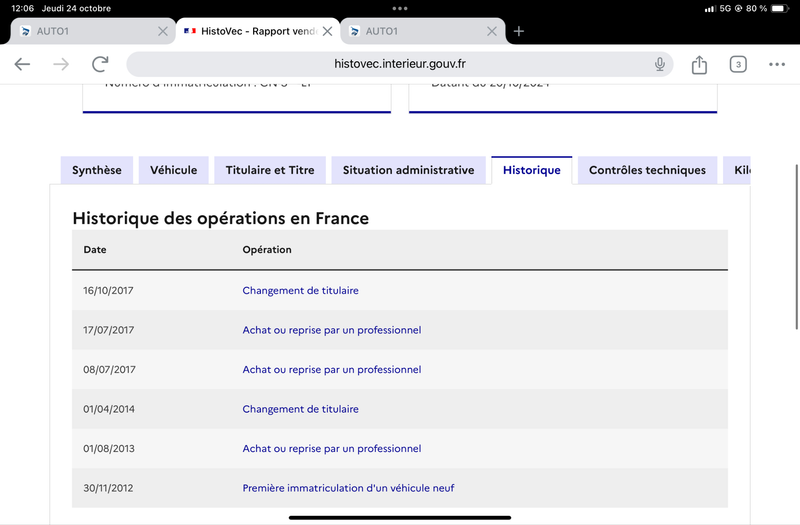Click Achat ou reprise dated 17/07/2017
800x525 pixels.
(x=332, y=330)
